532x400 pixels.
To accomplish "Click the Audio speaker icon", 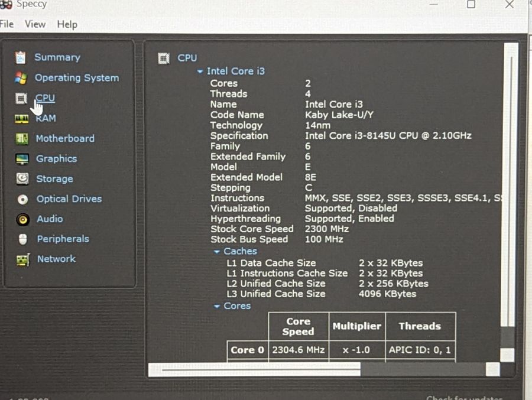I will coord(22,220).
